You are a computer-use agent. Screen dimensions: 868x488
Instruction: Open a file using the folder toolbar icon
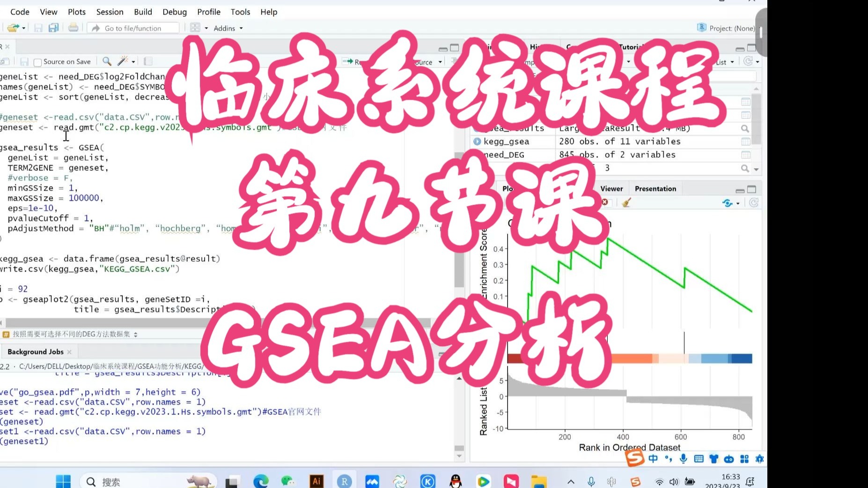coord(13,28)
